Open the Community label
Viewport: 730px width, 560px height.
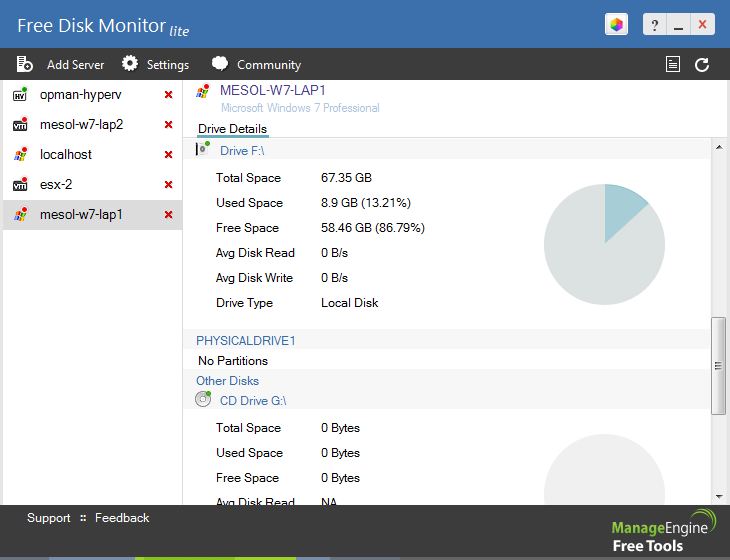(269, 65)
